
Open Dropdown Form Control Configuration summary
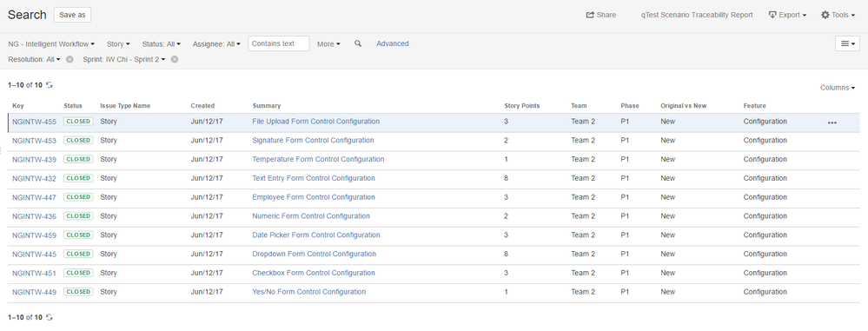(315, 254)
